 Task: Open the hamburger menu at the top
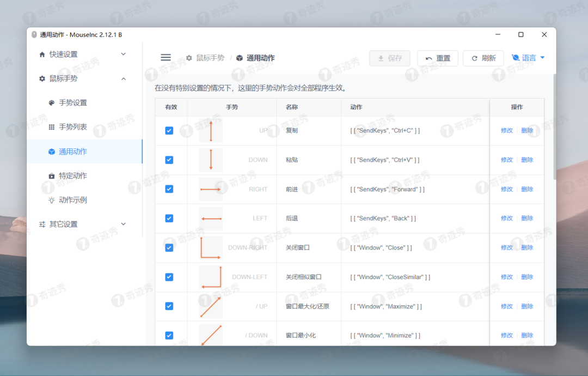click(x=166, y=57)
